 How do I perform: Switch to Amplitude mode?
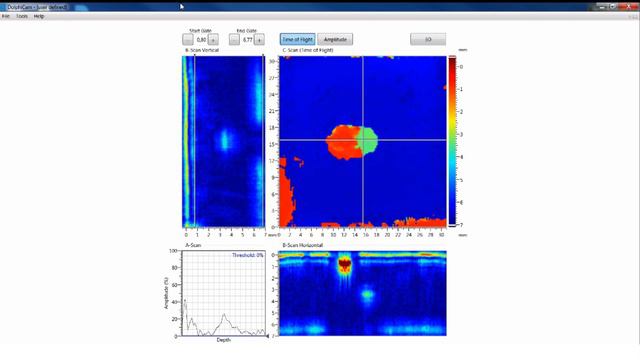point(335,39)
